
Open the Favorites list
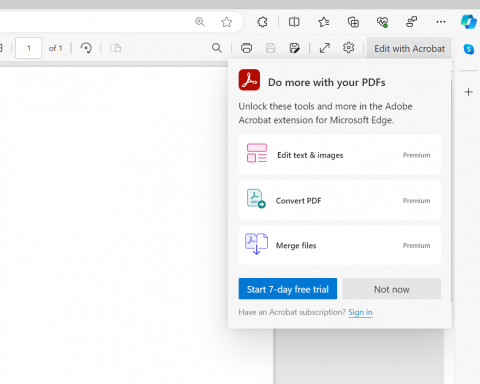point(324,22)
